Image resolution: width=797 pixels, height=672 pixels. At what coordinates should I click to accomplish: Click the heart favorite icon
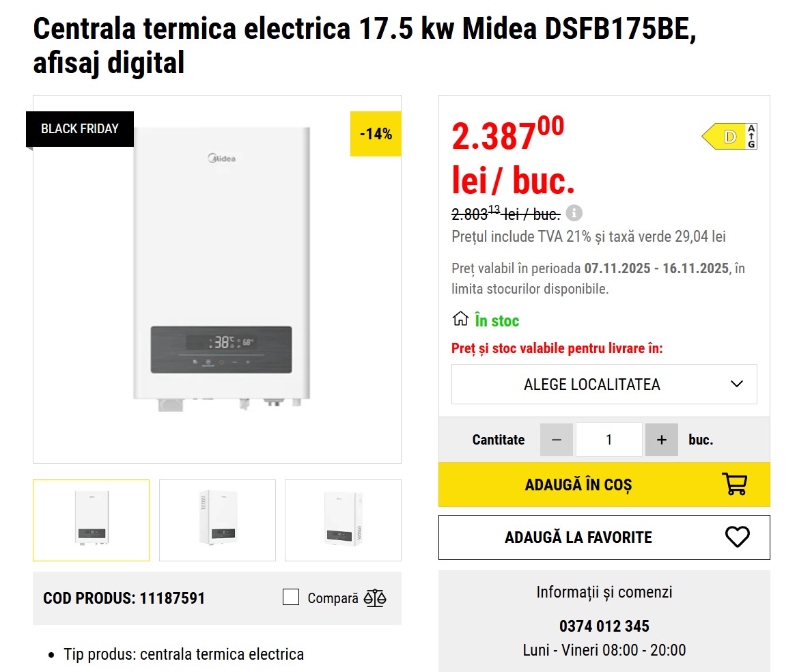[737, 537]
